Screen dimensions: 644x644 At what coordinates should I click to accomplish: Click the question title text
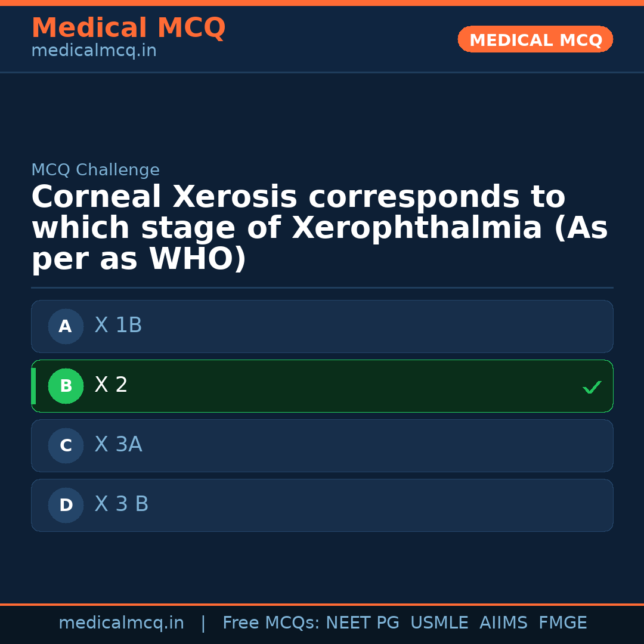(319, 227)
